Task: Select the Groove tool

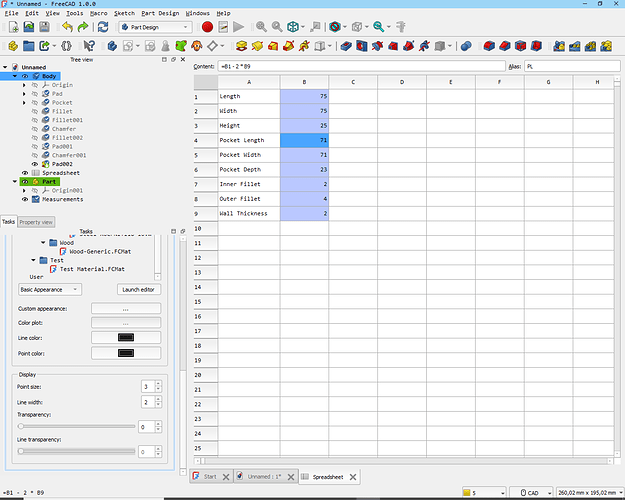Action: click(377, 46)
